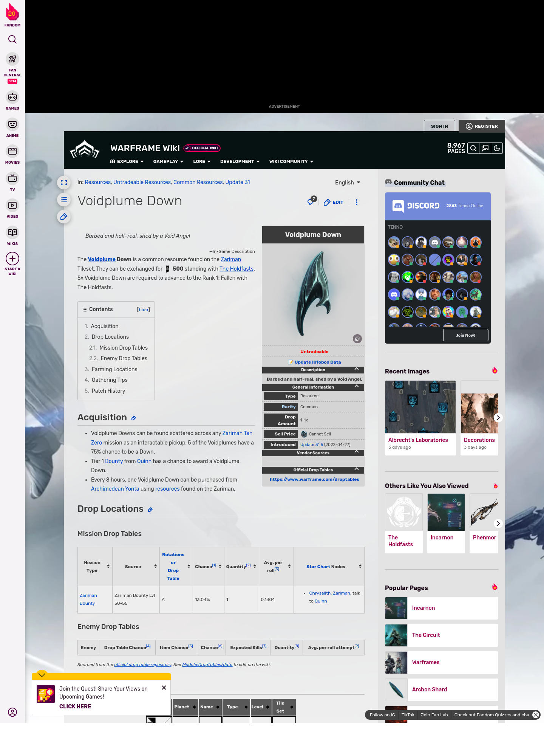Open the Explore dropdown menu
Image resolution: width=544 pixels, height=756 pixels.
coord(127,161)
